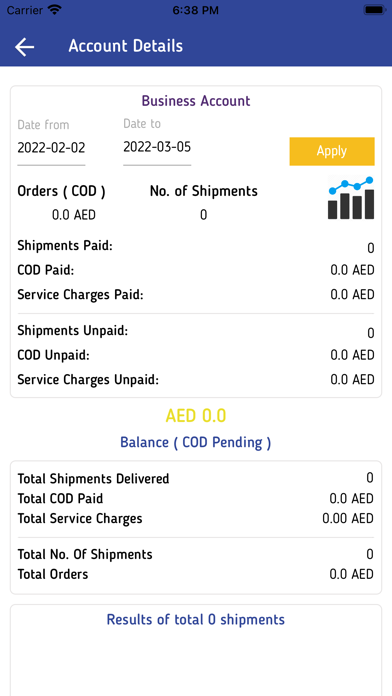
Task: Click Balance ( COD Pending ) label
Action: [x=196, y=443]
